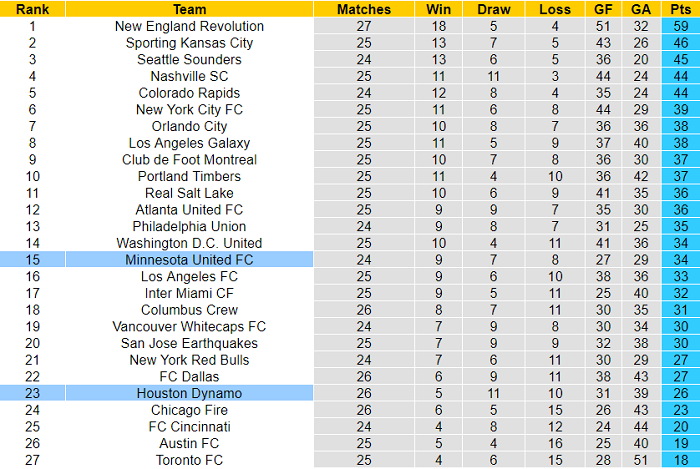Click the Team column header
700x469 pixels.
(189, 9)
